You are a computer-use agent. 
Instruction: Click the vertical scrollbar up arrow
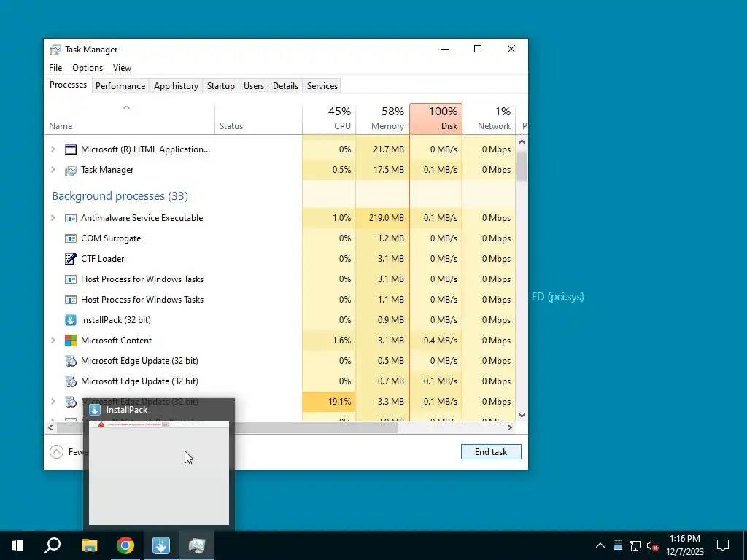522,141
